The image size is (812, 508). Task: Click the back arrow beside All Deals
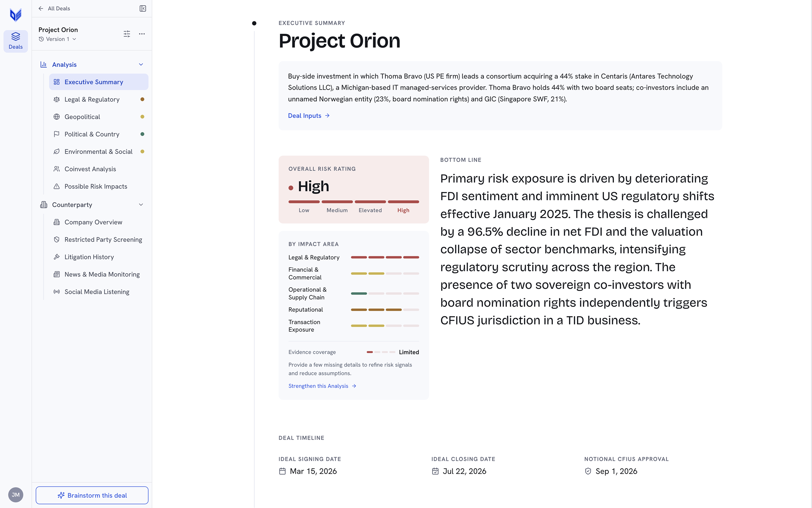41,8
